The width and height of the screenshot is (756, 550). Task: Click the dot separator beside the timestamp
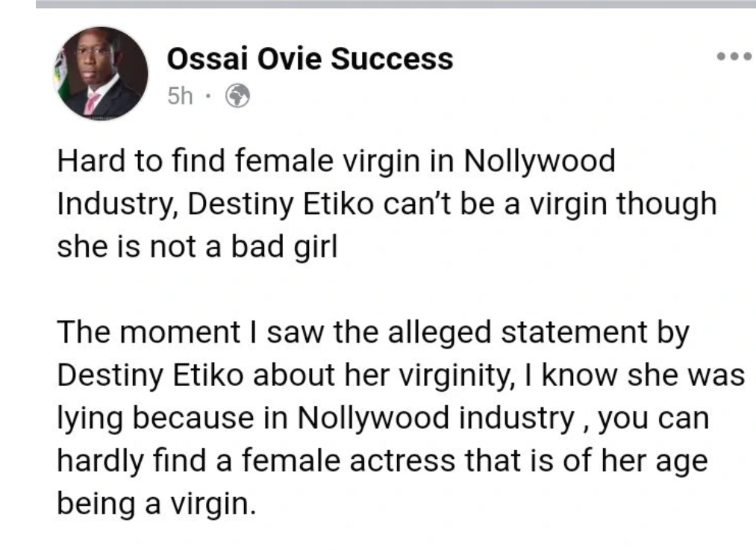tap(207, 96)
